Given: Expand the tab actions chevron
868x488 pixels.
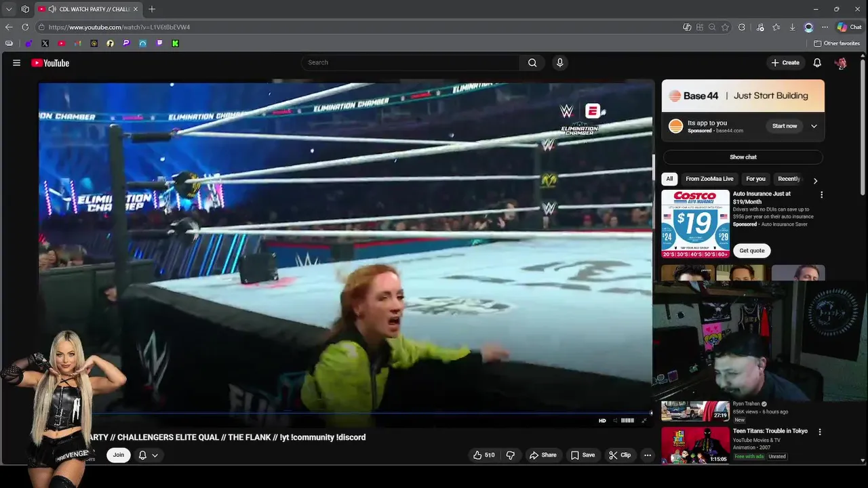Looking at the screenshot, I should pyautogui.click(x=9, y=9).
